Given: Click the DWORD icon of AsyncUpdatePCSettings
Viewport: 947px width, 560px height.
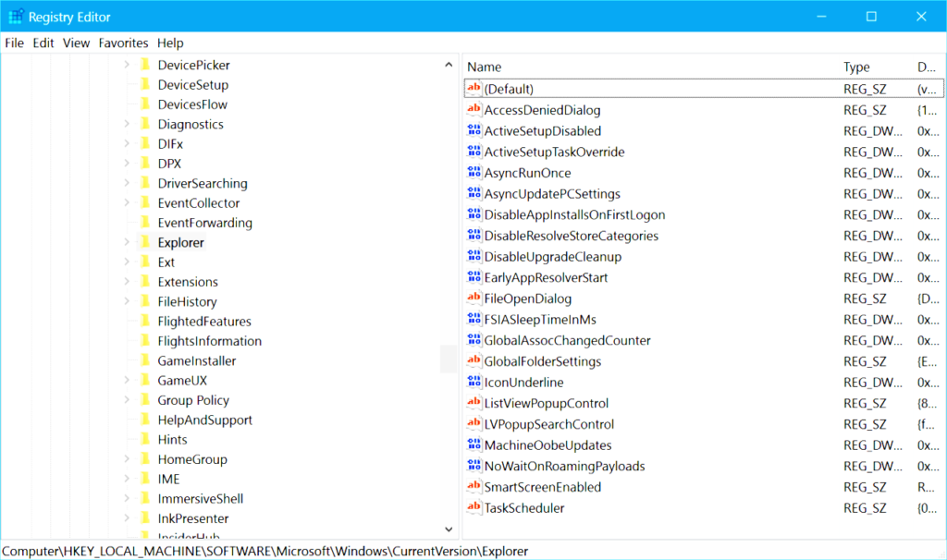Looking at the screenshot, I should point(474,193).
